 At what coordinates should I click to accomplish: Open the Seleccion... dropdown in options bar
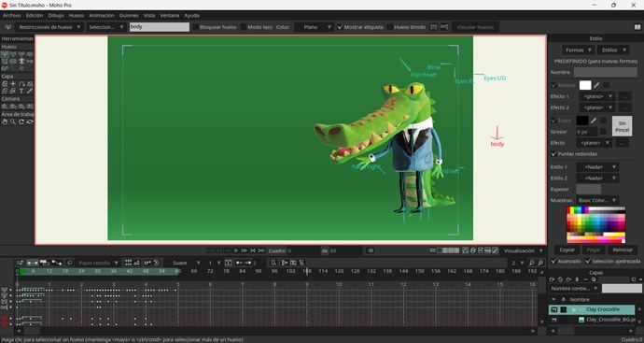coord(106,27)
